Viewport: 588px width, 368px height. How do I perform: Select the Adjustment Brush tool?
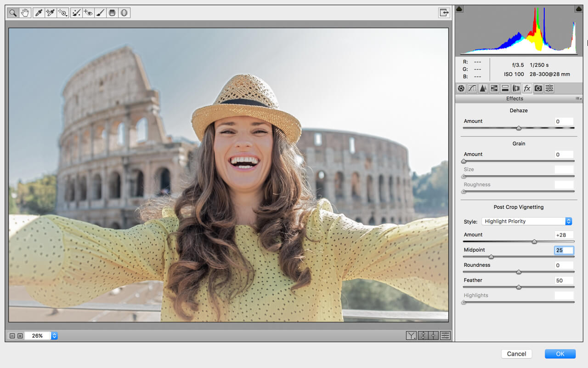100,13
